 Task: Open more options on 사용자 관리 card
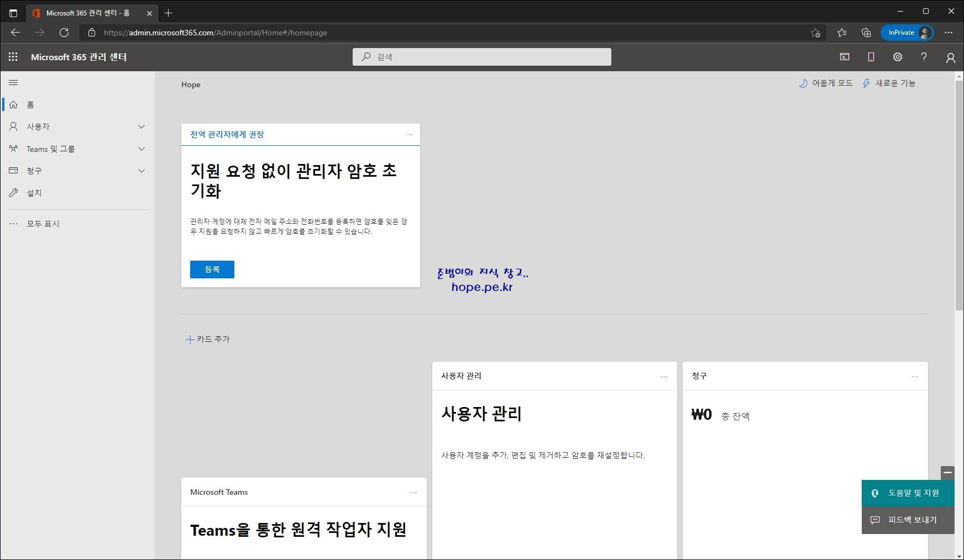point(664,377)
